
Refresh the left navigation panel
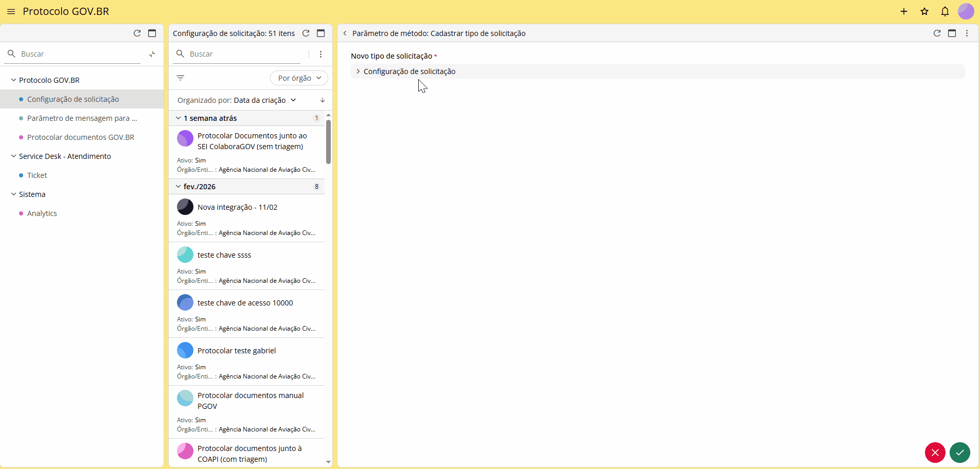click(x=137, y=33)
